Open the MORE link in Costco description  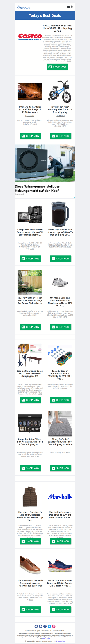(69, 61)
